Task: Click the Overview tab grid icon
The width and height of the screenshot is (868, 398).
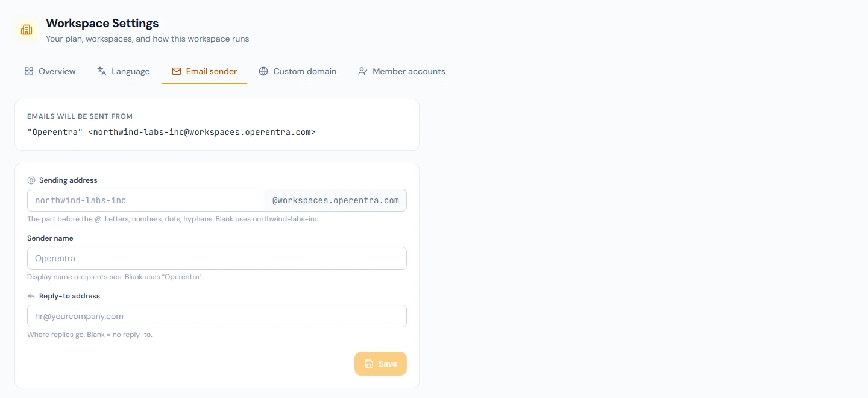Action: pos(29,71)
